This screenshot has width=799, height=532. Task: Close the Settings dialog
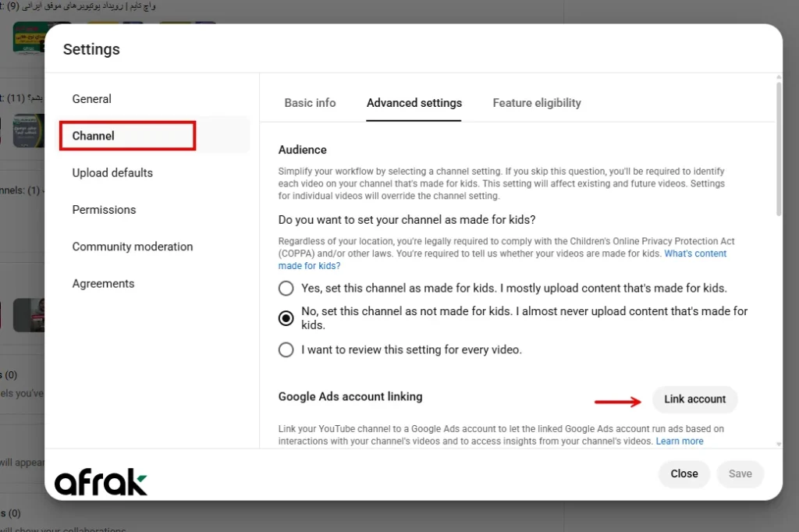684,473
